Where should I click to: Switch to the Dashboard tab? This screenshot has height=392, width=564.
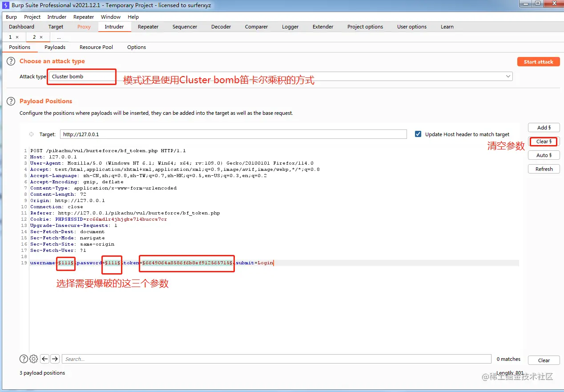[21, 27]
